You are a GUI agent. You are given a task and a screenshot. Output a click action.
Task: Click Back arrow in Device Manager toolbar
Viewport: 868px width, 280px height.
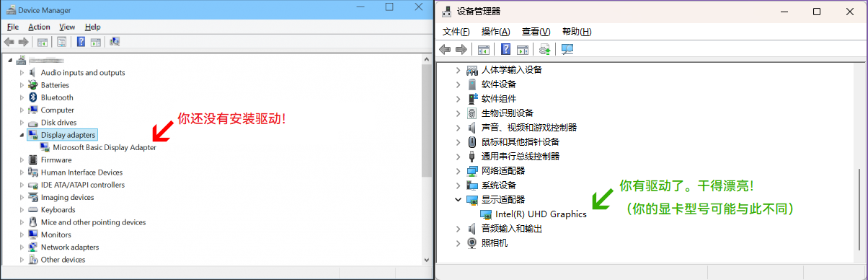[x=9, y=42]
